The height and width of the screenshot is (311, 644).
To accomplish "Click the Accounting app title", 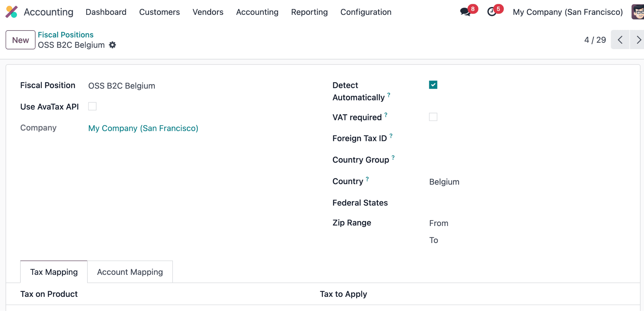I will [48, 12].
